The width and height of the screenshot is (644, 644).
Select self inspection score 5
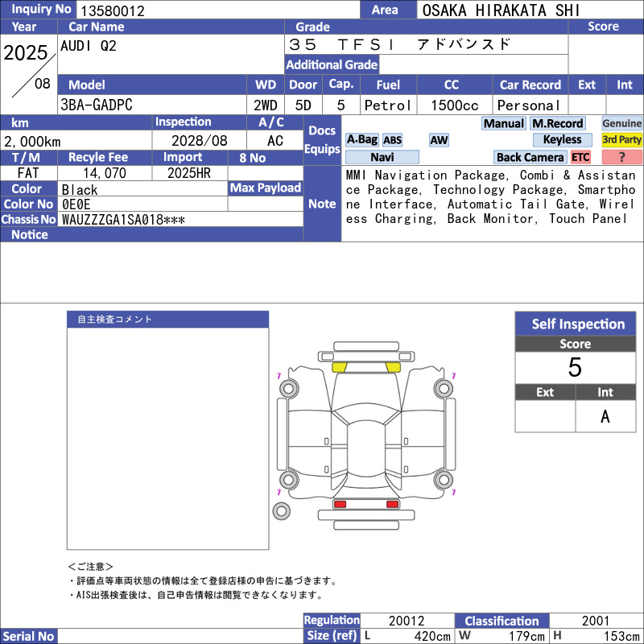[x=575, y=367]
